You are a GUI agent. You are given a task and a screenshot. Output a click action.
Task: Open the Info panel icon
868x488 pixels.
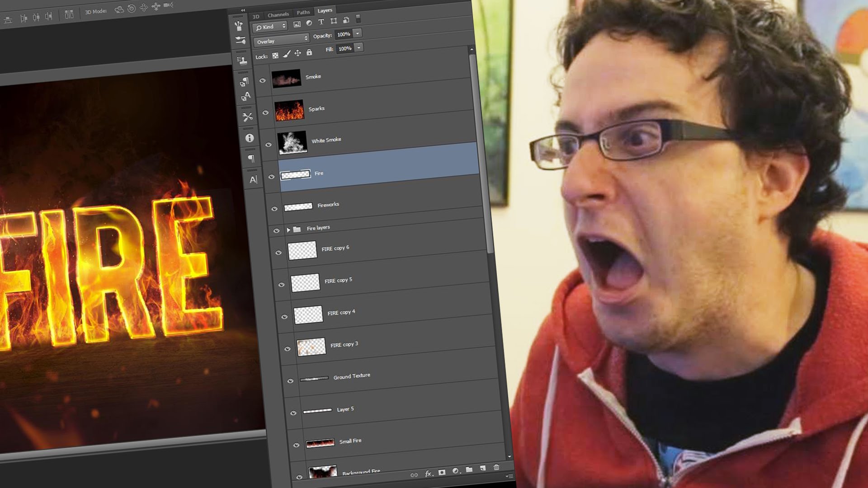(x=250, y=138)
